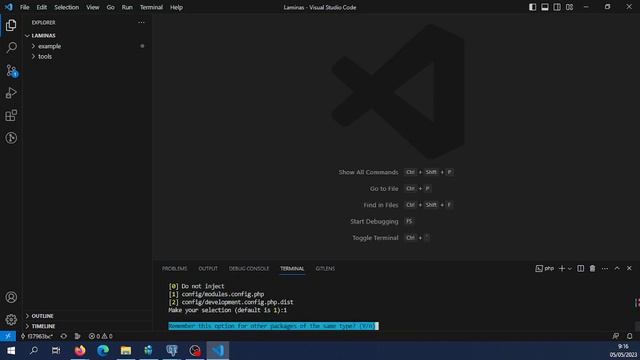Screen dimensions: 640x360
Task: Kill the terminal with trash icon
Action: [592, 268]
